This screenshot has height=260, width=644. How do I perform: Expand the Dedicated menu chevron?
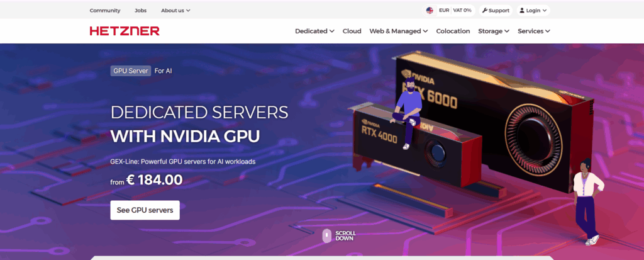click(x=332, y=31)
